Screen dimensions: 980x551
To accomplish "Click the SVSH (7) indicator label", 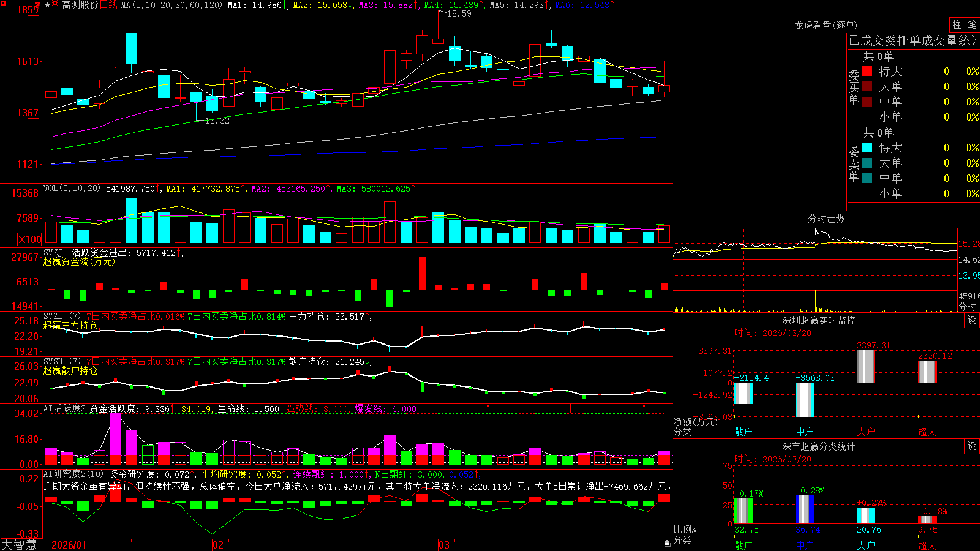I will click(x=62, y=362).
